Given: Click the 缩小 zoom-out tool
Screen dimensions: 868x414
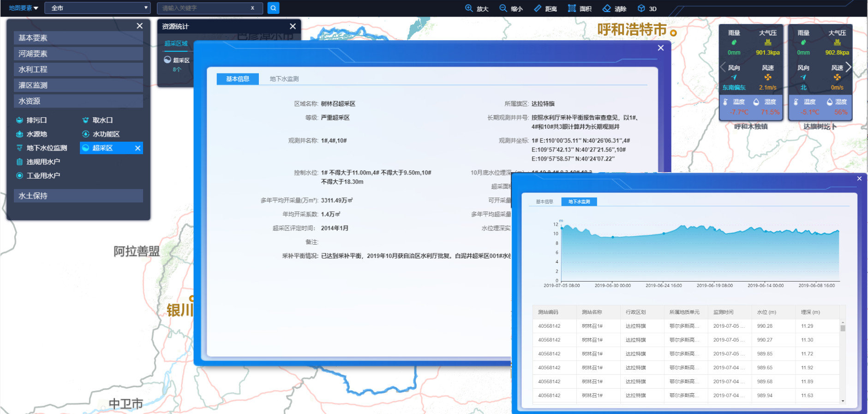Looking at the screenshot, I should pyautogui.click(x=511, y=8).
